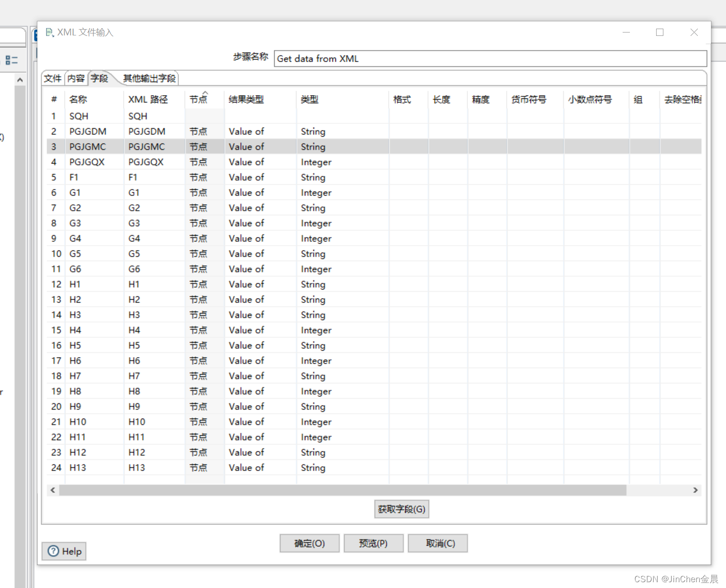Click the table's horizontal scrollbar thumb
The height and width of the screenshot is (588, 726).
tap(343, 490)
